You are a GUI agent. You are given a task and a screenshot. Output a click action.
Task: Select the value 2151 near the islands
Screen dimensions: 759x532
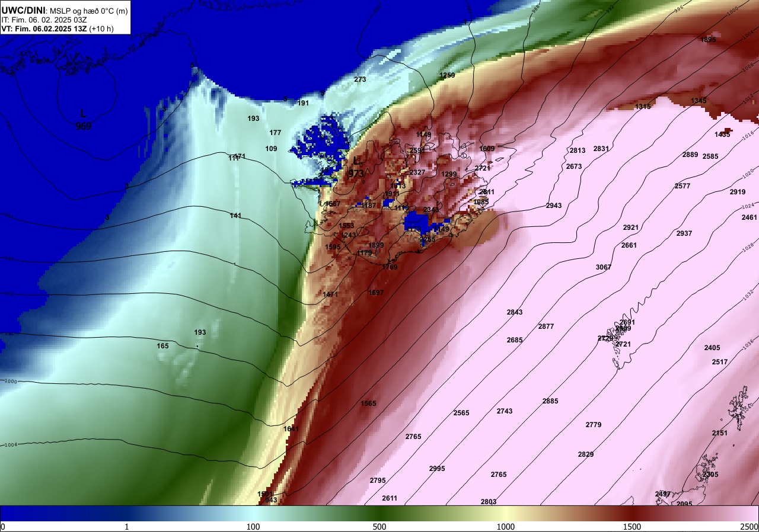point(719,433)
